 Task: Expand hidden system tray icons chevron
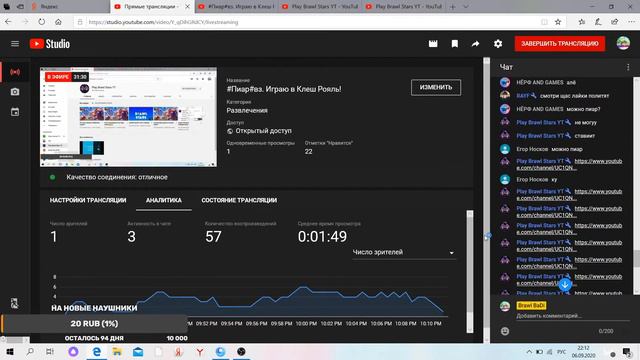529,352
